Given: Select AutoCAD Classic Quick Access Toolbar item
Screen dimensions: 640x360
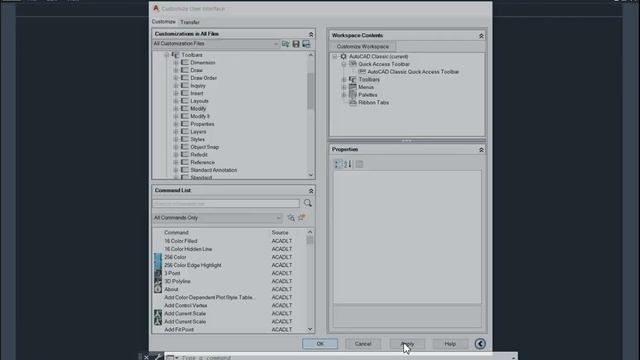Looking at the screenshot, I should [413, 72].
